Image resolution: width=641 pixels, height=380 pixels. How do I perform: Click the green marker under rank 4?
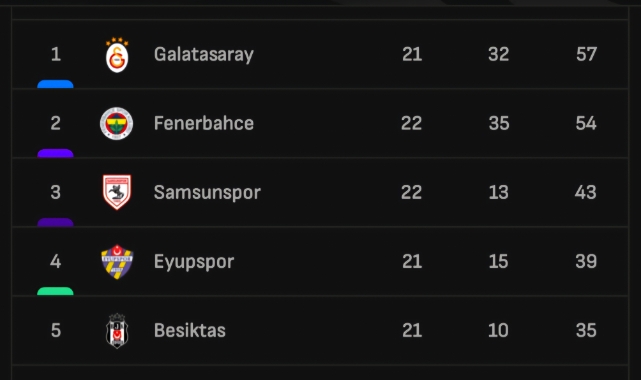[x=55, y=291]
